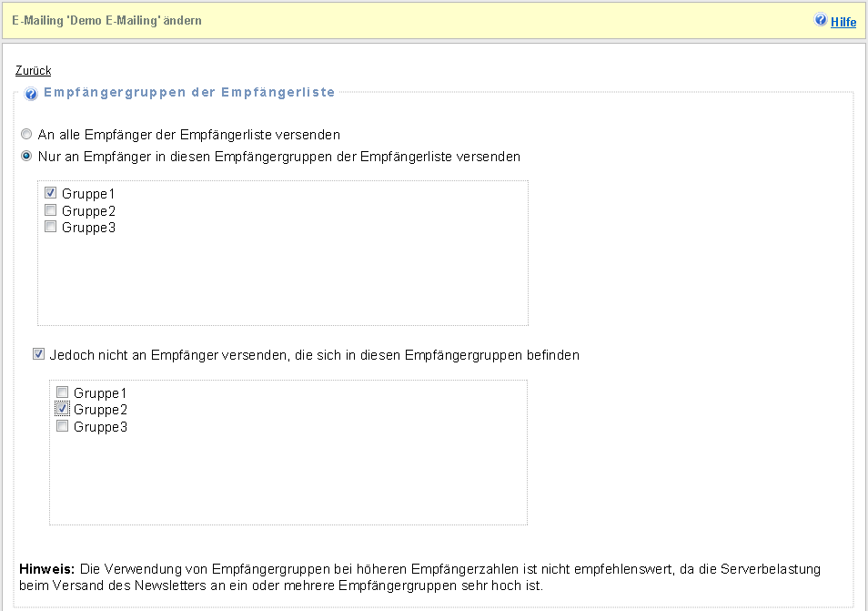
Task: Uncheck Gruppe1 checkbox in the upper group list
Action: (x=51, y=193)
